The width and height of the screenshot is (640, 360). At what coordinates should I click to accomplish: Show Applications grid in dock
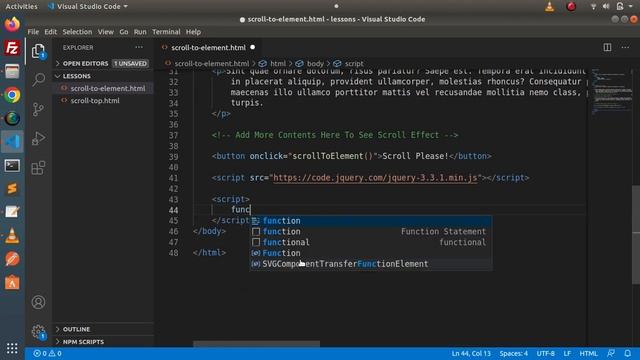12,348
